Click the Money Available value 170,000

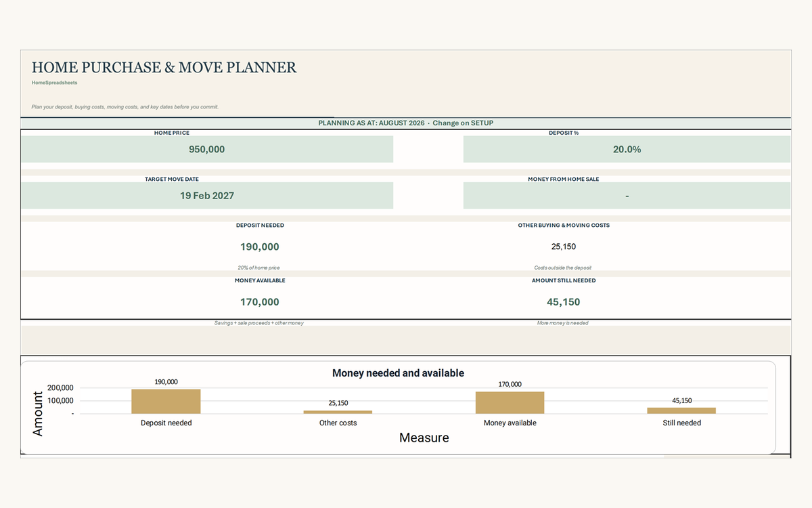point(260,302)
